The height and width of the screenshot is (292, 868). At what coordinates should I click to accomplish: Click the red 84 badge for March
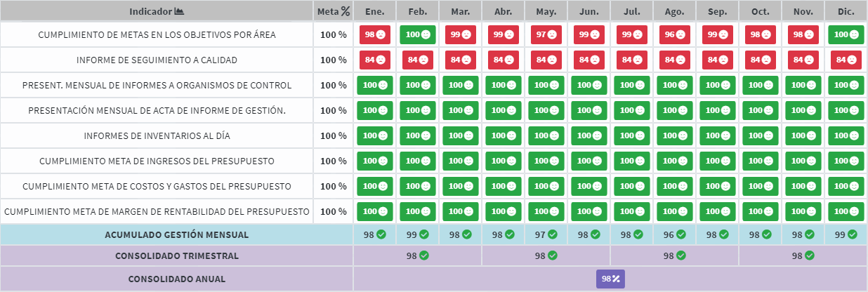[x=461, y=60]
